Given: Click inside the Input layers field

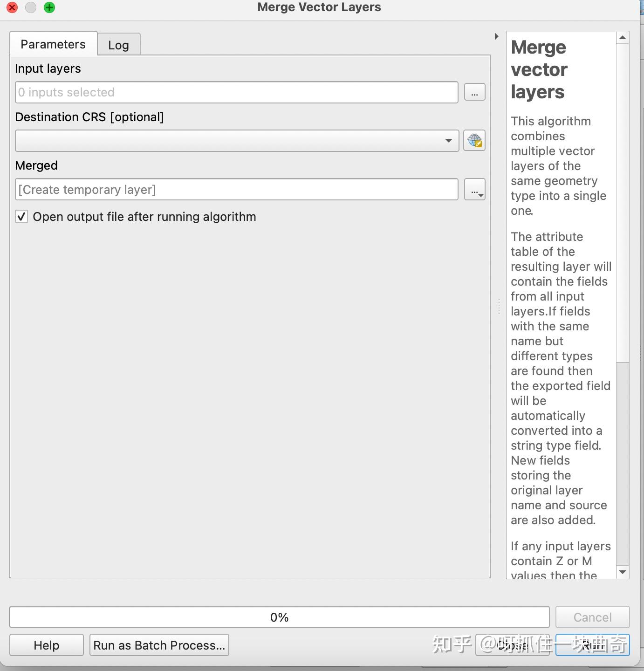Looking at the screenshot, I should tap(233, 92).
